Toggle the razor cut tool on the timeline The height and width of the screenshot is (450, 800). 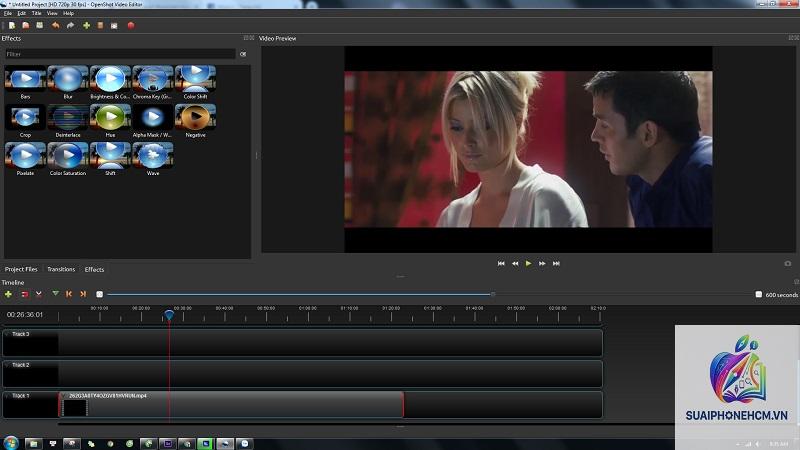click(x=39, y=294)
